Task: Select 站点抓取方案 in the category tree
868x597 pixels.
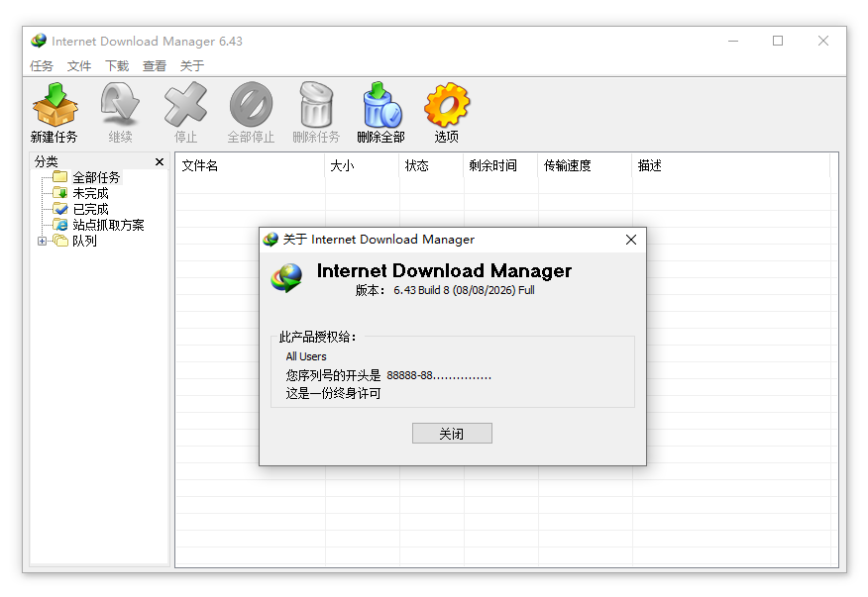Action: coord(108,225)
